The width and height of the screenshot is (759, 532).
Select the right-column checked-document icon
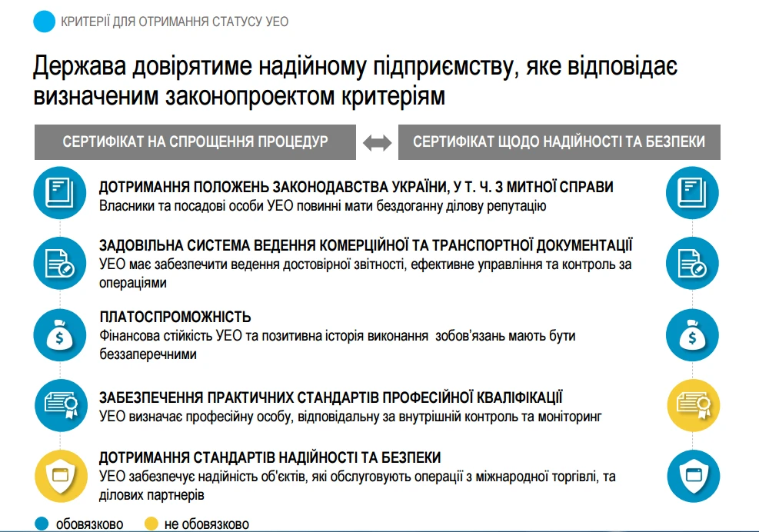[x=691, y=263]
